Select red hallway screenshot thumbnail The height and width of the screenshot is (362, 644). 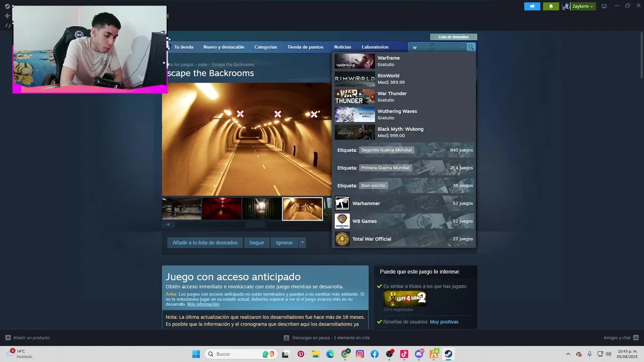click(x=222, y=209)
